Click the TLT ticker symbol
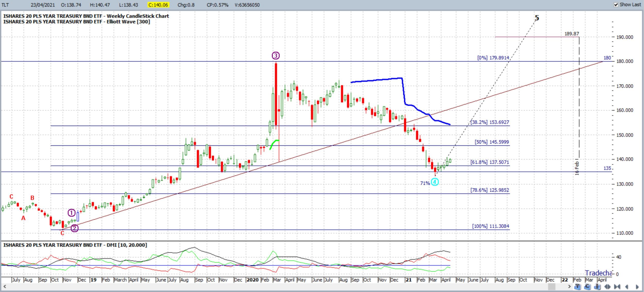 click(5, 5)
